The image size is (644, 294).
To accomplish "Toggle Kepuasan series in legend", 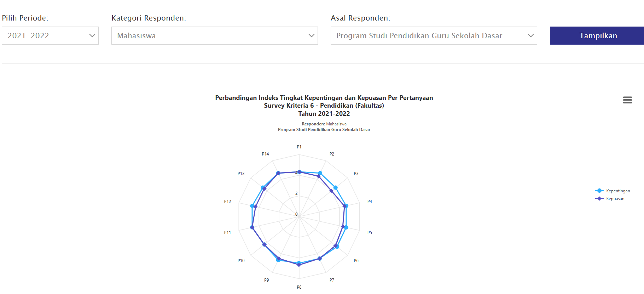I will tap(610, 199).
